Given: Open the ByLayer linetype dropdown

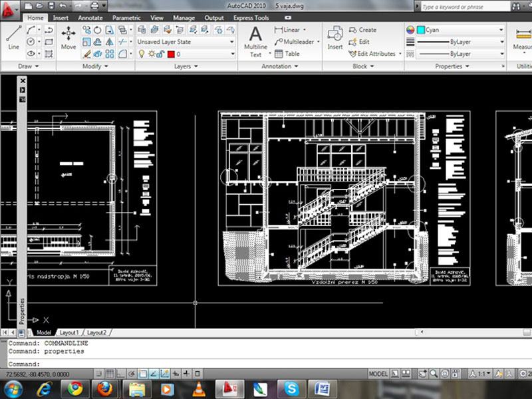Looking at the screenshot, I should (x=502, y=41).
